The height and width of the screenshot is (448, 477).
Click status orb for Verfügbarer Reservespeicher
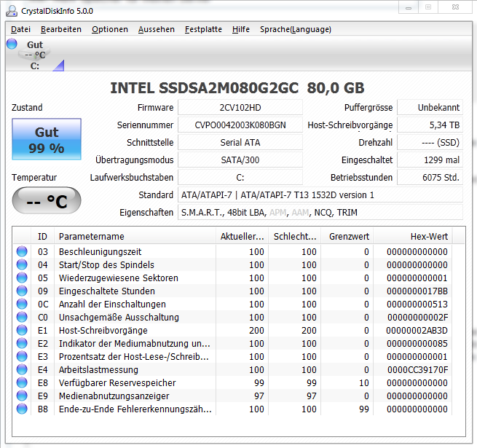pos(22,382)
